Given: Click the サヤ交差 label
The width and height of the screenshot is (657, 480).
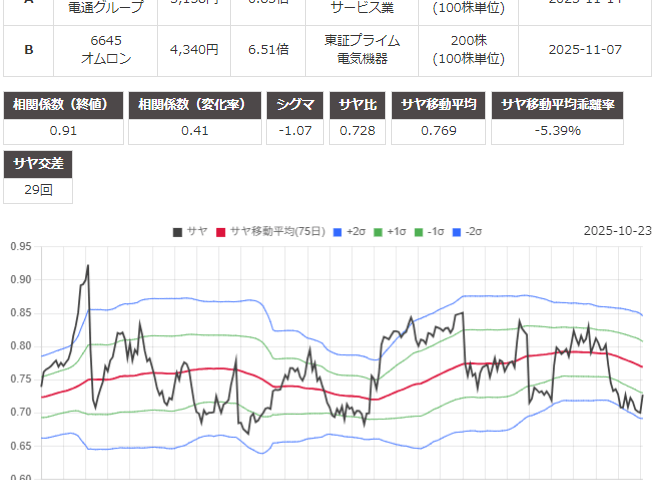Looking at the screenshot, I should 39,164.
